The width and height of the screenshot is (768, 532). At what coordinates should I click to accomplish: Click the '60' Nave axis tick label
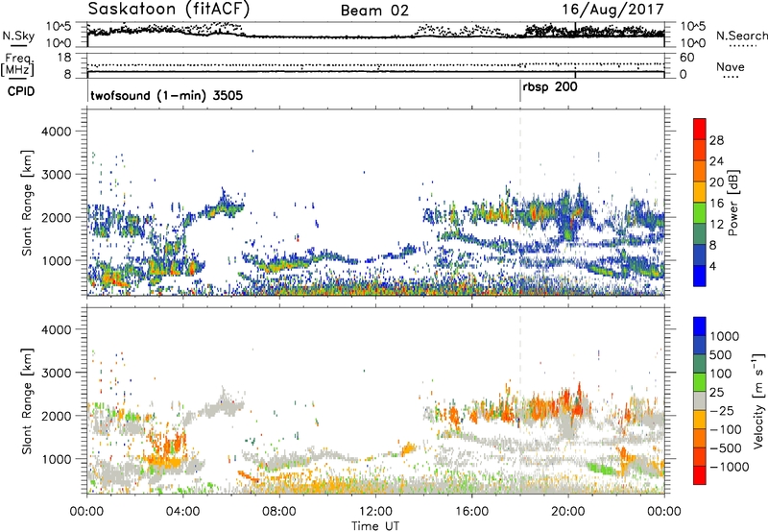[686, 58]
